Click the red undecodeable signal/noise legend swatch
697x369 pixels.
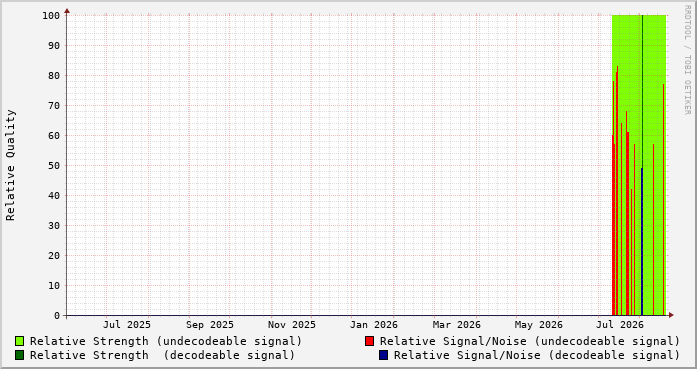click(369, 341)
